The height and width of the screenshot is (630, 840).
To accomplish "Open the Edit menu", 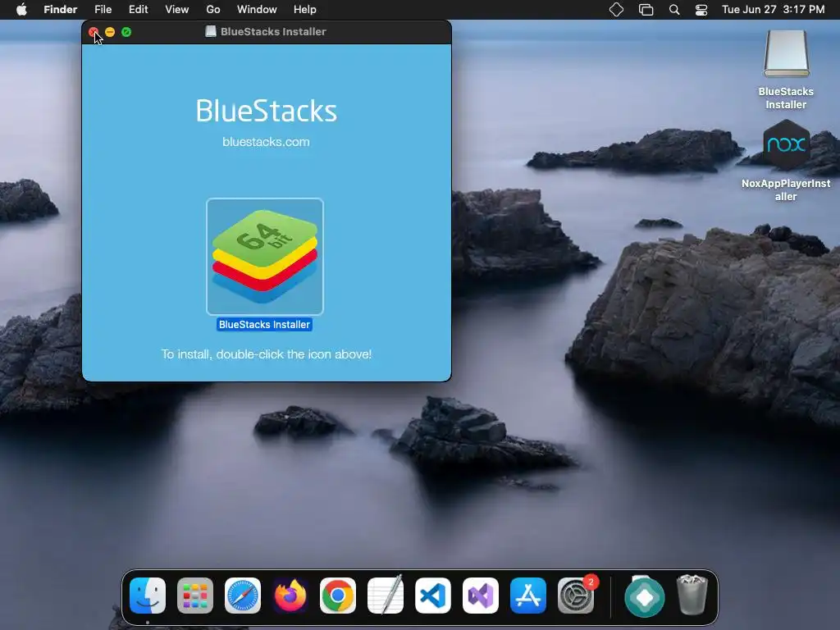I will [138, 10].
